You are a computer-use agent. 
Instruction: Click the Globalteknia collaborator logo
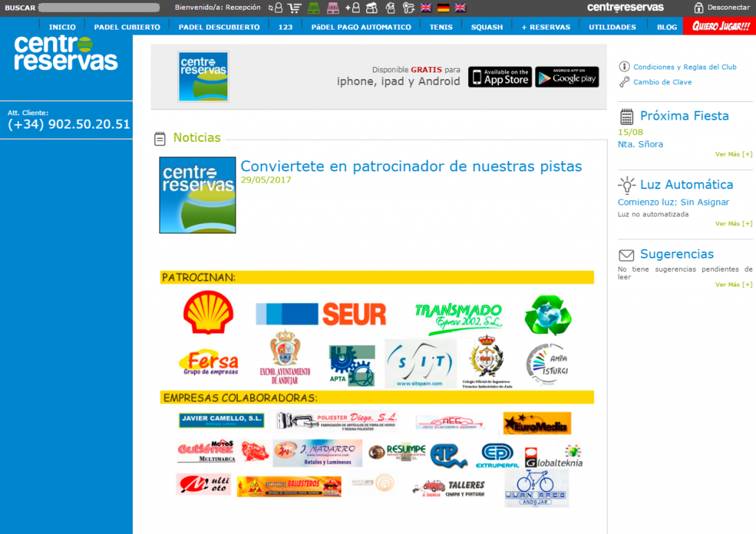pos(554,457)
